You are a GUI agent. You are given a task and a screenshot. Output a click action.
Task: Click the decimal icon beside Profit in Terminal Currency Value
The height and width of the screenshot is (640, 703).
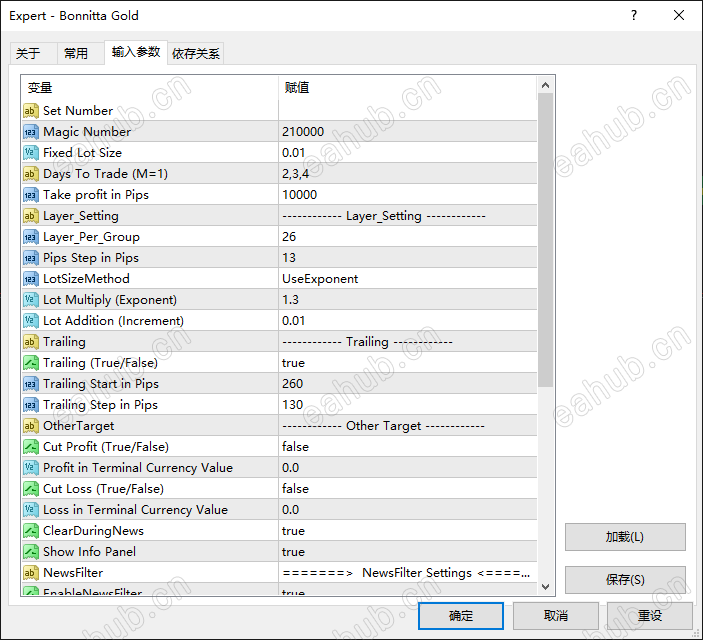30,468
